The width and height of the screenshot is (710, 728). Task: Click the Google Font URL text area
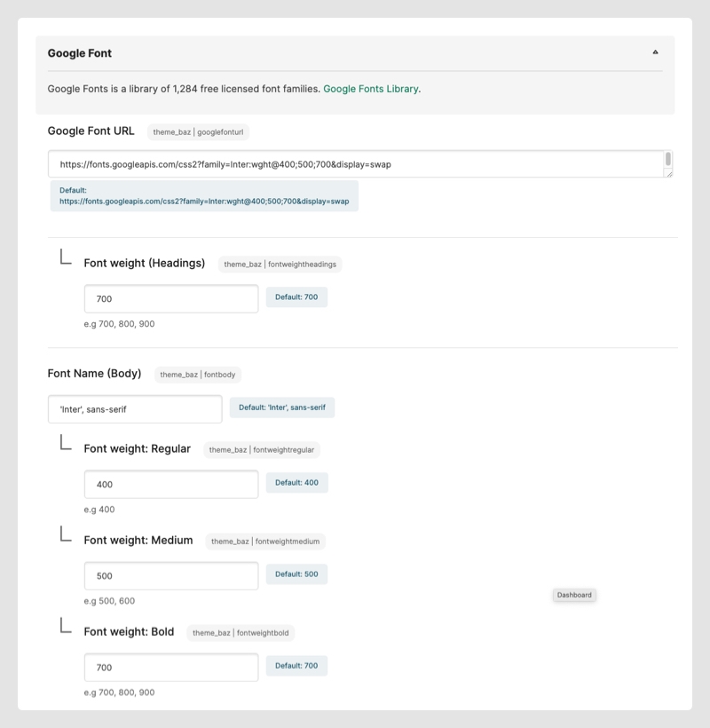pyautogui.click(x=355, y=164)
